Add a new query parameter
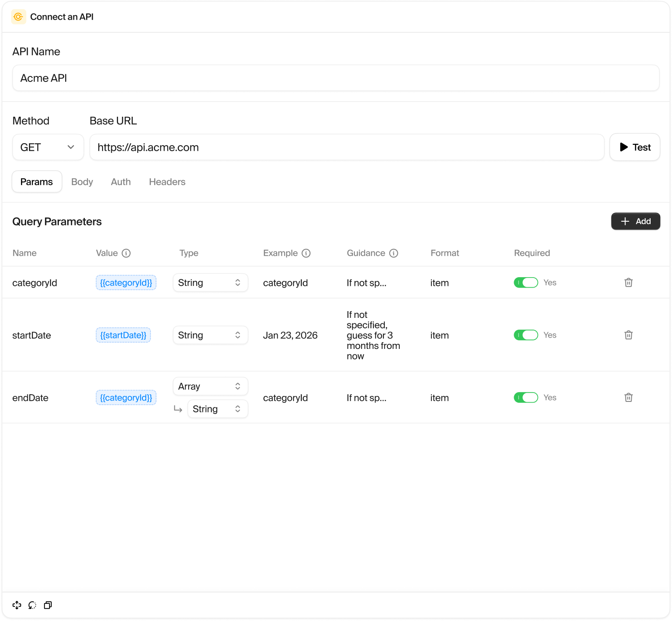 pos(635,221)
